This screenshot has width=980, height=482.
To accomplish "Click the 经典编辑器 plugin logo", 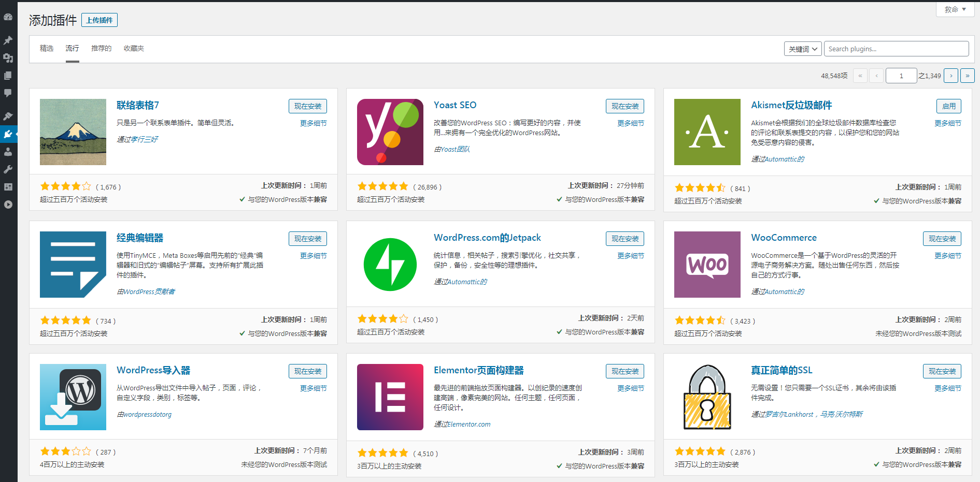I will point(73,265).
